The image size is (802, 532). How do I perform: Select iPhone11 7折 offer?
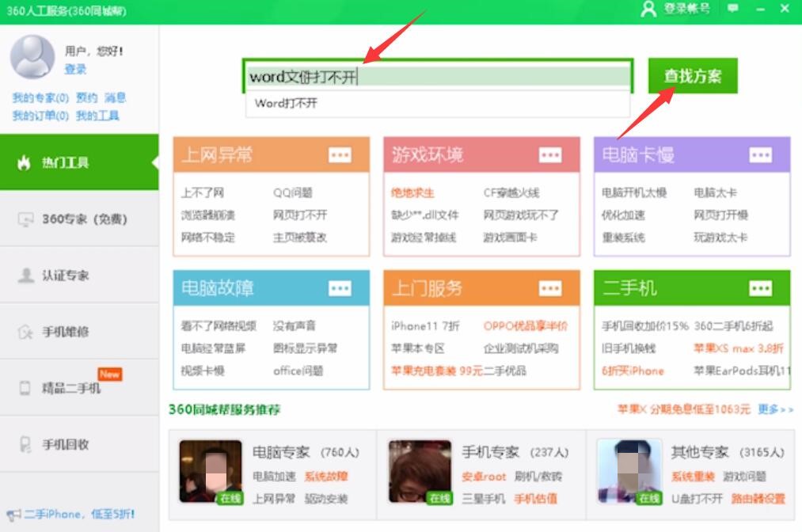(426, 326)
